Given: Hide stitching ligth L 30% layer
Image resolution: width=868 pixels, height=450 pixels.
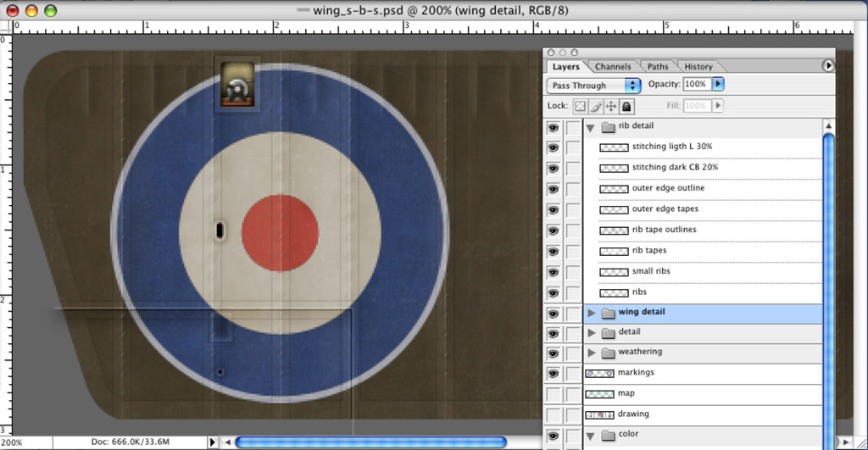Looking at the screenshot, I should coord(553,147).
